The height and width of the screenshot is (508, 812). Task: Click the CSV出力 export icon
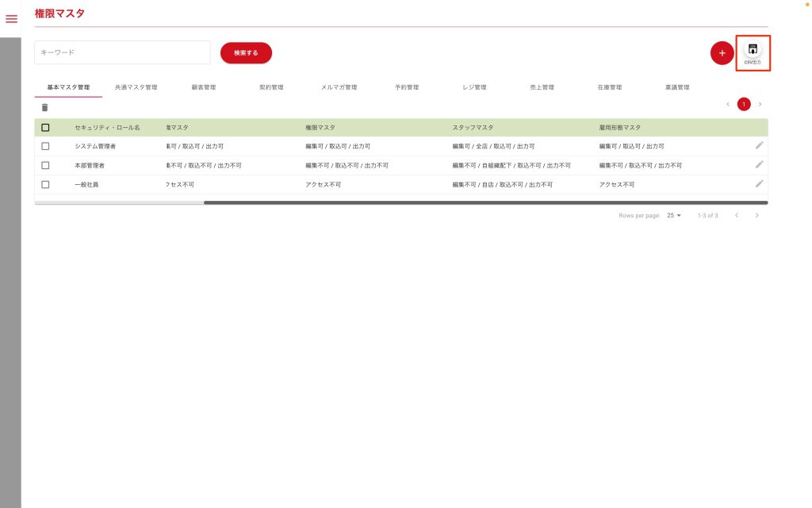pos(753,52)
